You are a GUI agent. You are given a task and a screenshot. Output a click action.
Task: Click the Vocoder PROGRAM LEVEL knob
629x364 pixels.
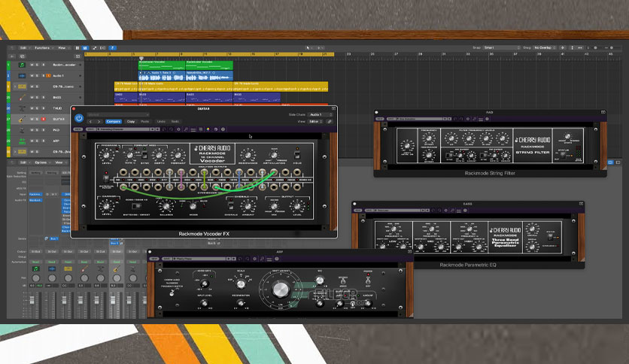(107, 155)
